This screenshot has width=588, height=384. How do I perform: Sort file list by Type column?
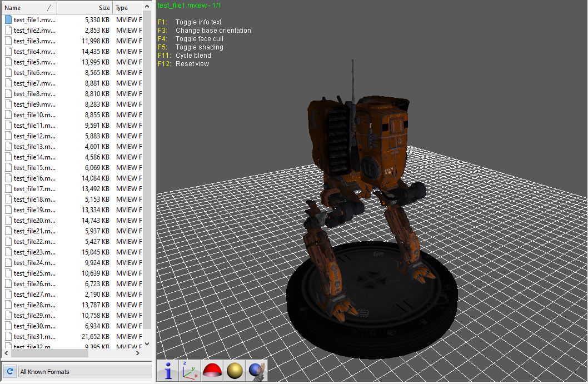pyautogui.click(x=127, y=7)
